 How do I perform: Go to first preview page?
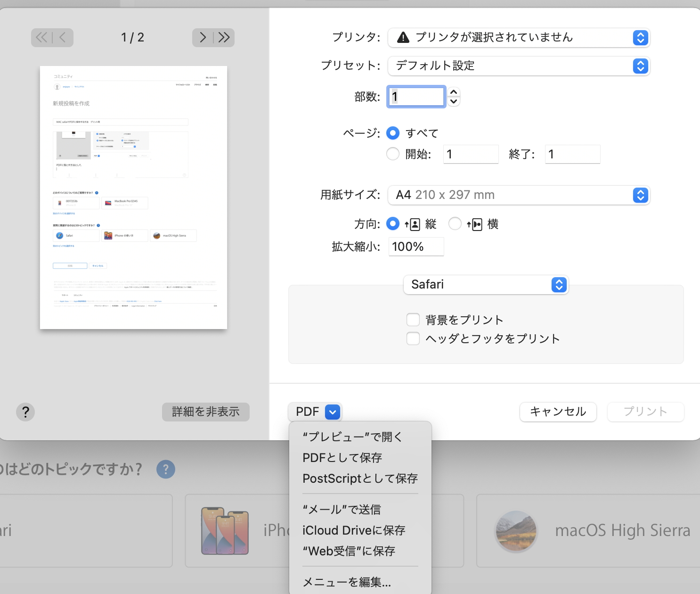coord(41,37)
